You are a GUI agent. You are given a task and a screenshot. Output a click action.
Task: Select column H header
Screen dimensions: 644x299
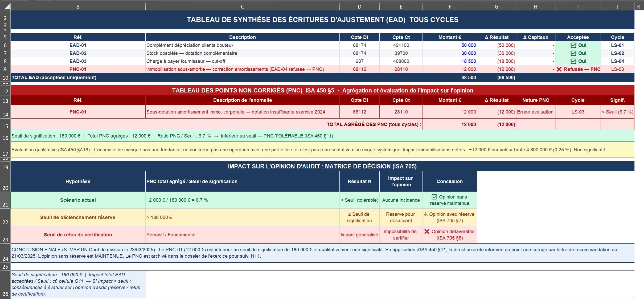[535, 7]
